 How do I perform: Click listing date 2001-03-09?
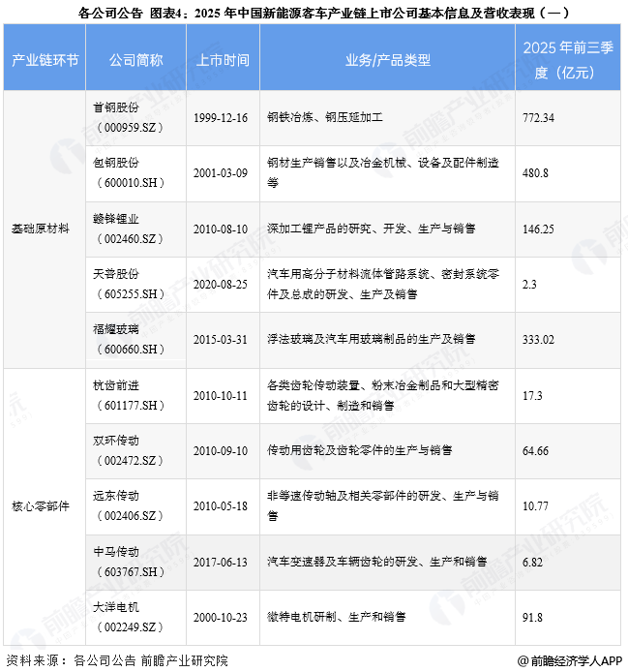[221, 173]
